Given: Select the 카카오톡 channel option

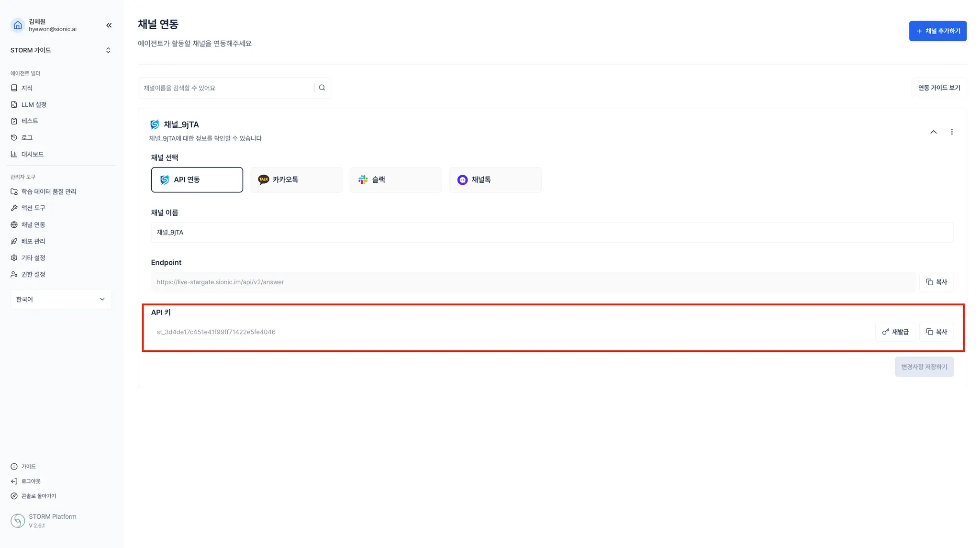Looking at the screenshot, I should click(296, 179).
